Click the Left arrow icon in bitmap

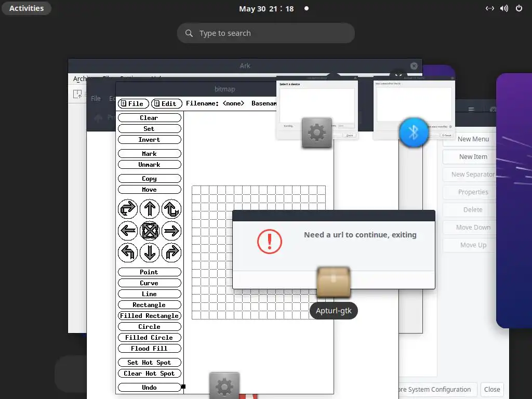point(128,231)
